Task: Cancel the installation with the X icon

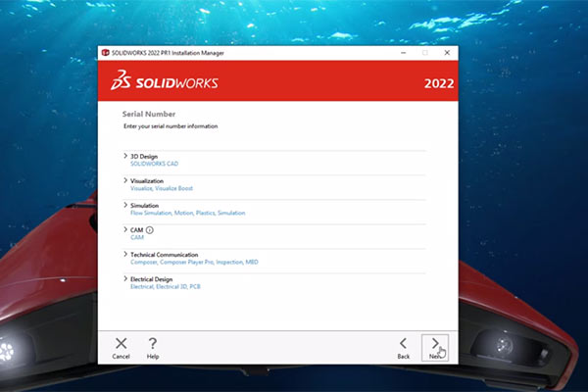Action: (121, 343)
